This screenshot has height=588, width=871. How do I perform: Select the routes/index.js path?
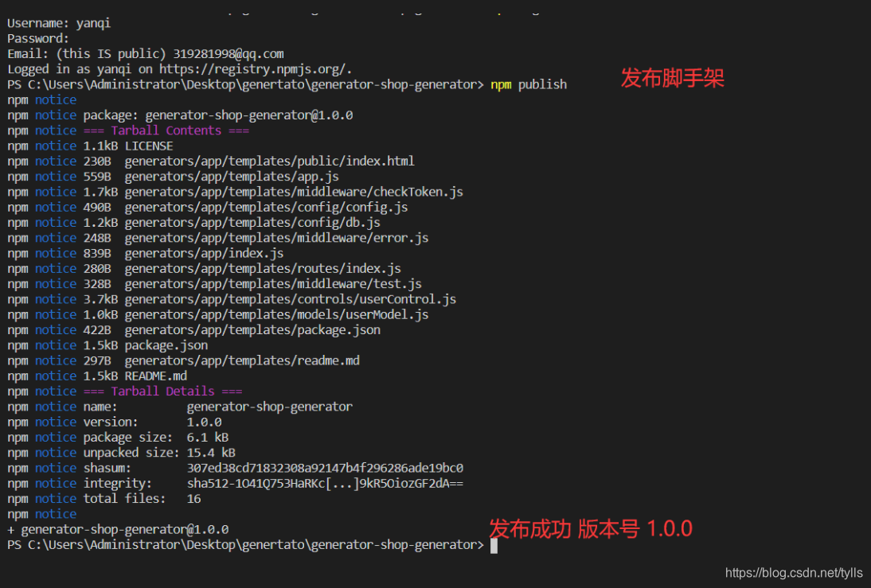pyautogui.click(x=263, y=269)
